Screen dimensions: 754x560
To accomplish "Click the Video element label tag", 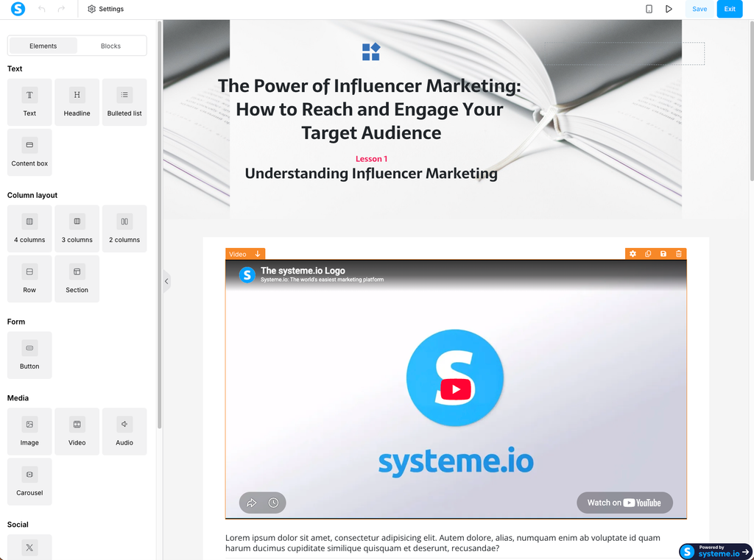I will coord(238,254).
